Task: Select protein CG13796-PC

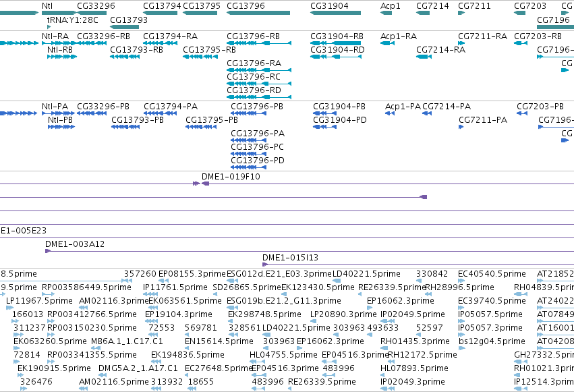Action: tap(248, 154)
